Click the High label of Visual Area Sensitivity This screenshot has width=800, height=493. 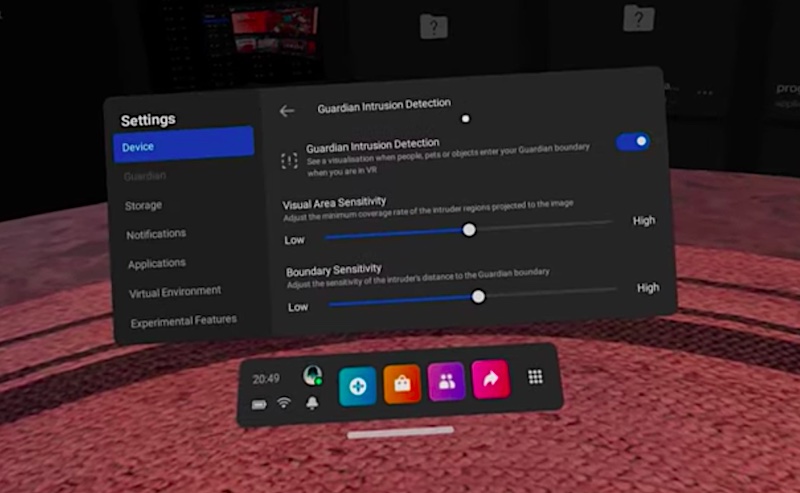(644, 220)
